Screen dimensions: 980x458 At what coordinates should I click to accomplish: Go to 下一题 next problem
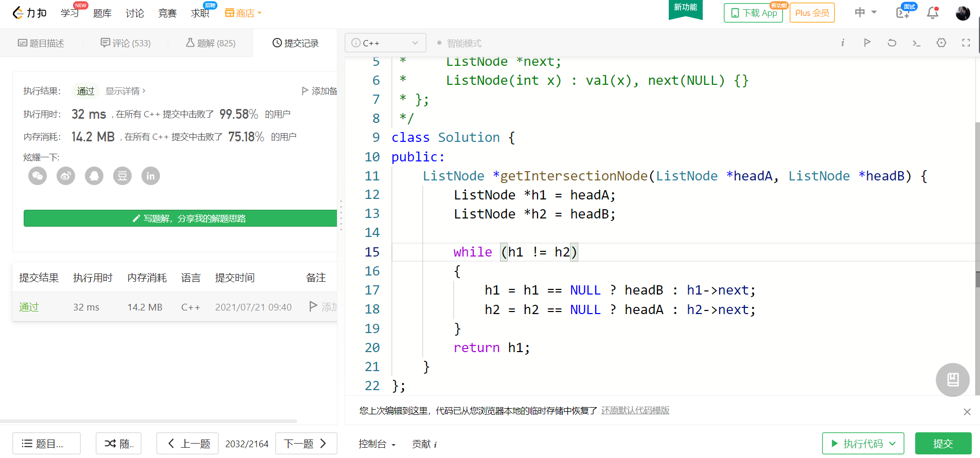(x=306, y=443)
